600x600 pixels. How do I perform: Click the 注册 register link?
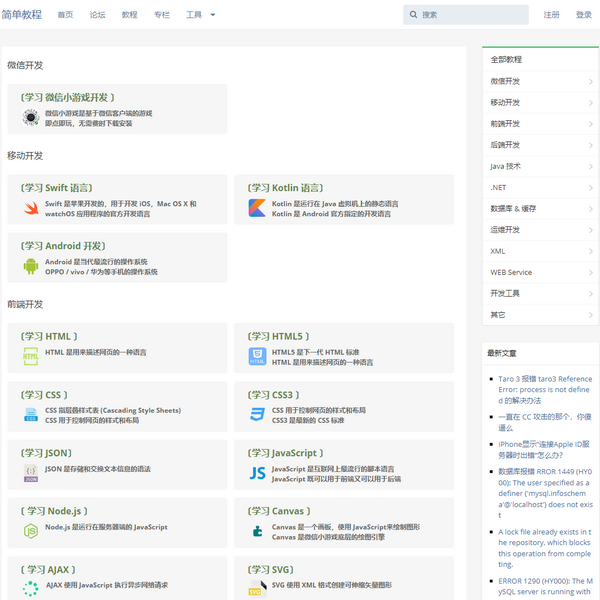pos(552,15)
